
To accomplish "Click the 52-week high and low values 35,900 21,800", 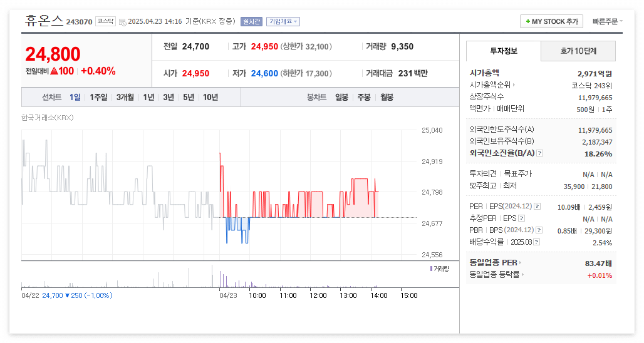I will pyautogui.click(x=588, y=187).
